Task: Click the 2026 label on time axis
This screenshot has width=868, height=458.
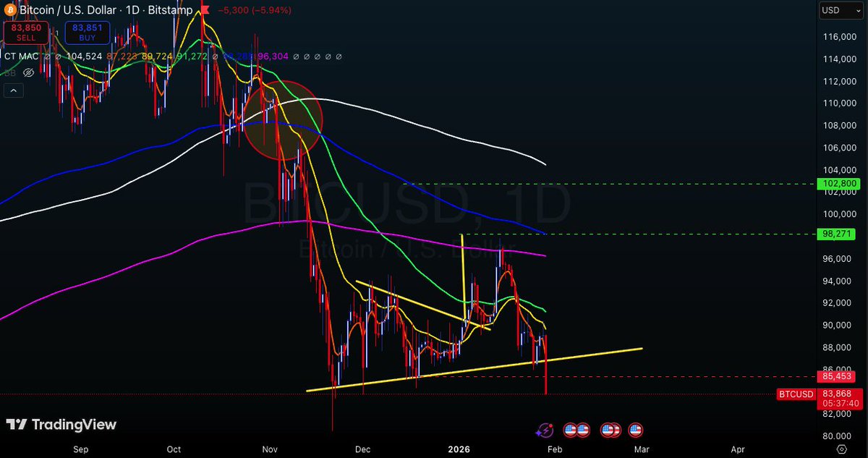Action: 459,449
